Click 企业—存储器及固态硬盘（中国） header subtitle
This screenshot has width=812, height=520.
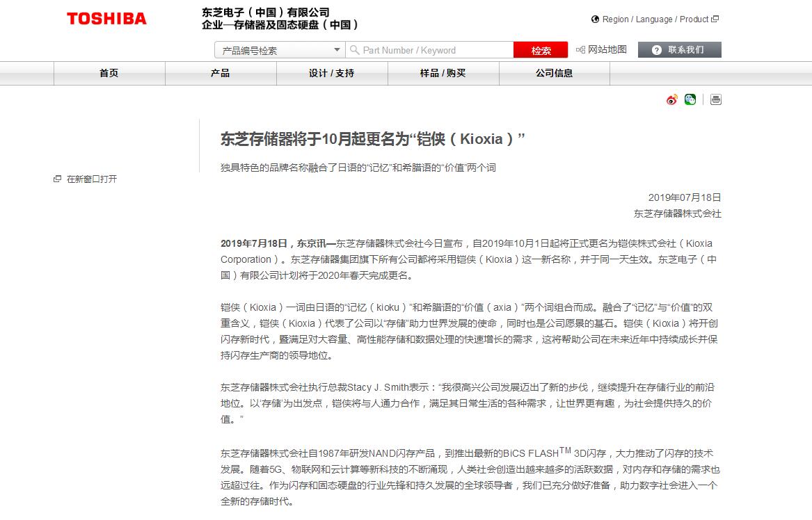click(x=280, y=25)
